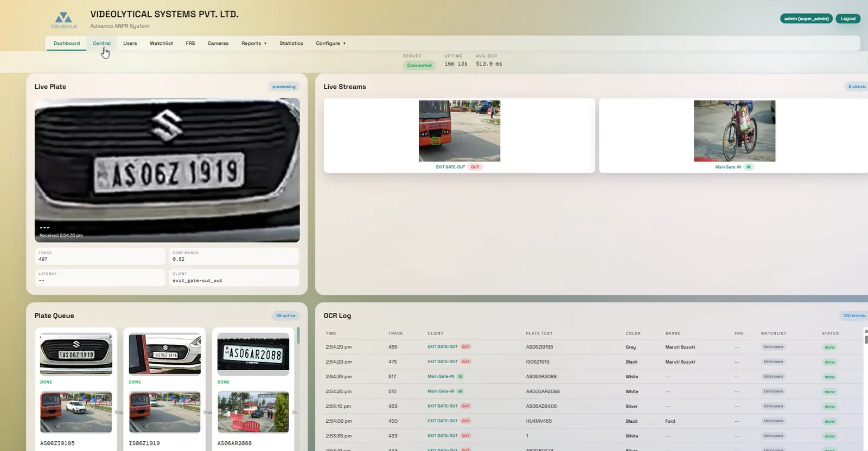Click the Logout button
The image size is (868, 451).
[x=848, y=18]
